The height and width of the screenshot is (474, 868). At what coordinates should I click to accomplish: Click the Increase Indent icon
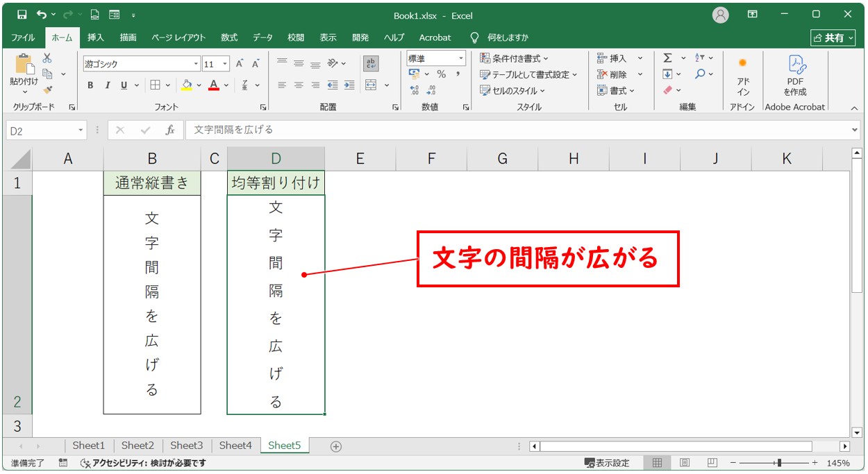349,85
